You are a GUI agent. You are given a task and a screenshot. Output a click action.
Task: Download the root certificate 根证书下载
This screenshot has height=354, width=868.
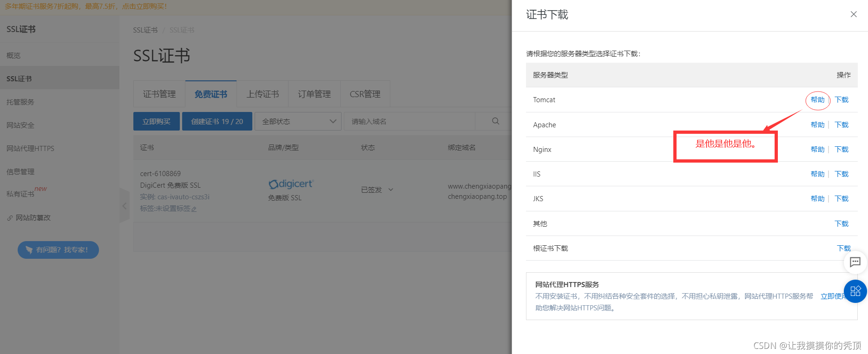click(x=844, y=249)
